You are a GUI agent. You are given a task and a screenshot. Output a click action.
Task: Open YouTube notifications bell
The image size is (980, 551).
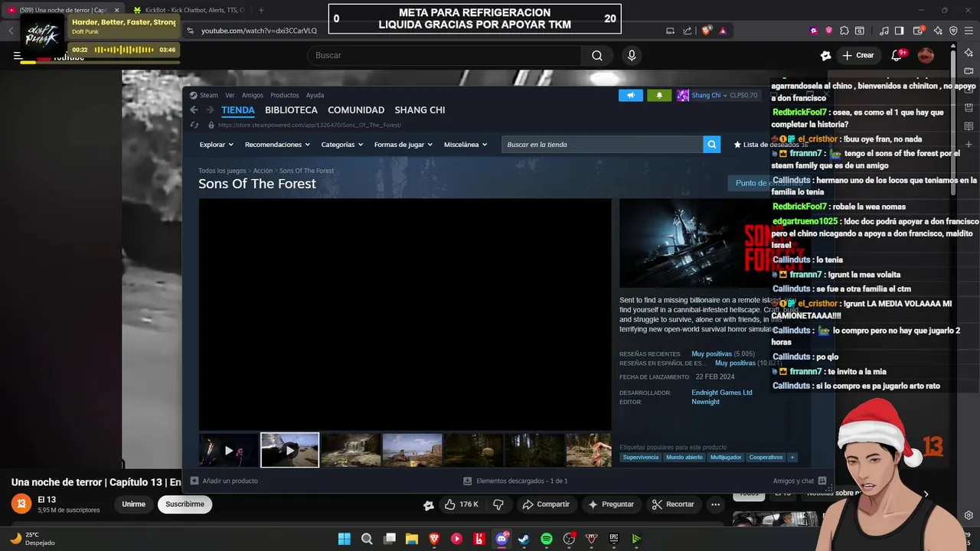(x=897, y=55)
